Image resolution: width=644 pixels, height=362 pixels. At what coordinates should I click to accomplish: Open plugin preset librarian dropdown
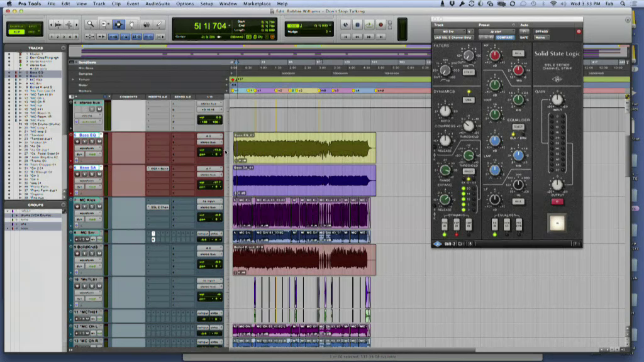pyautogui.click(x=497, y=31)
